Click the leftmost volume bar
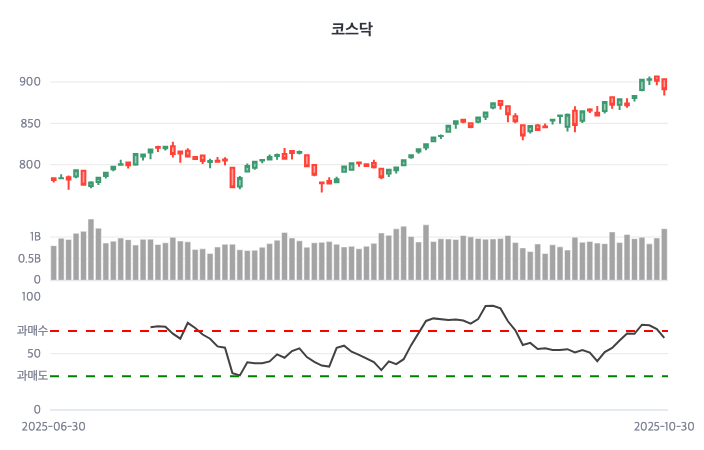704x450 pixels. (x=53, y=262)
